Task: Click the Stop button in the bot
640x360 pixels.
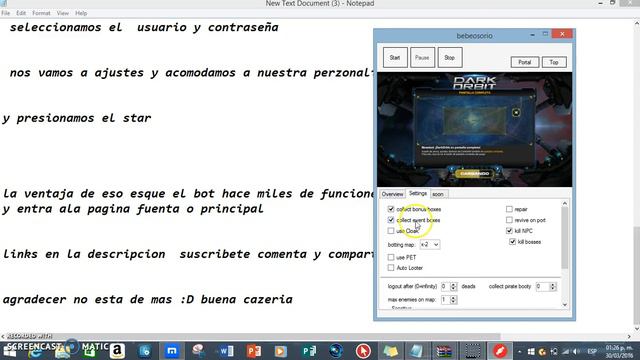Action: 449,58
